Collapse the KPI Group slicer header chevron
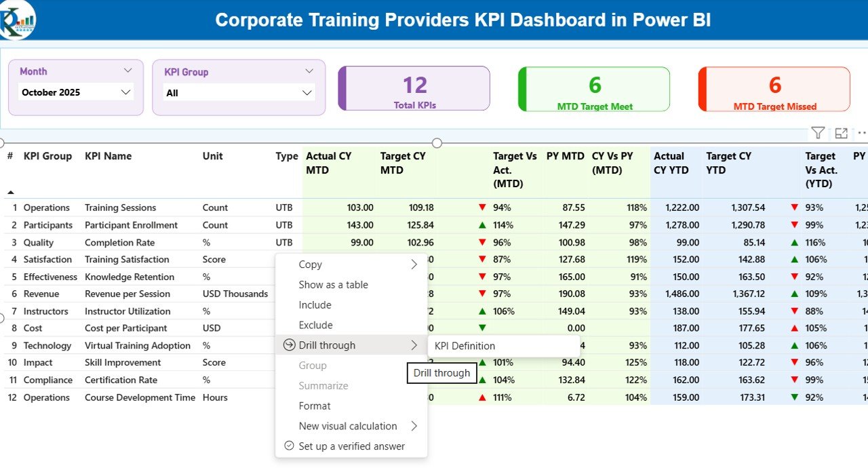868x468 pixels. [309, 71]
